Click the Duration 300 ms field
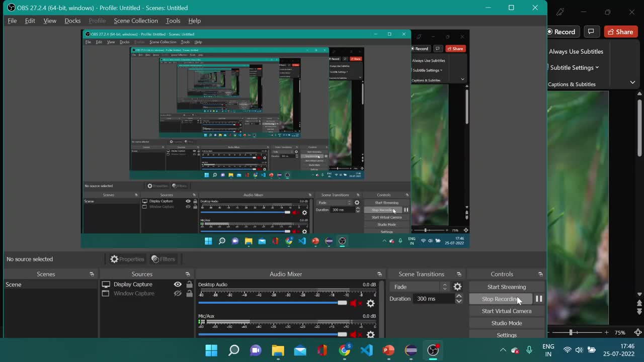The height and width of the screenshot is (362, 644). tap(434, 299)
